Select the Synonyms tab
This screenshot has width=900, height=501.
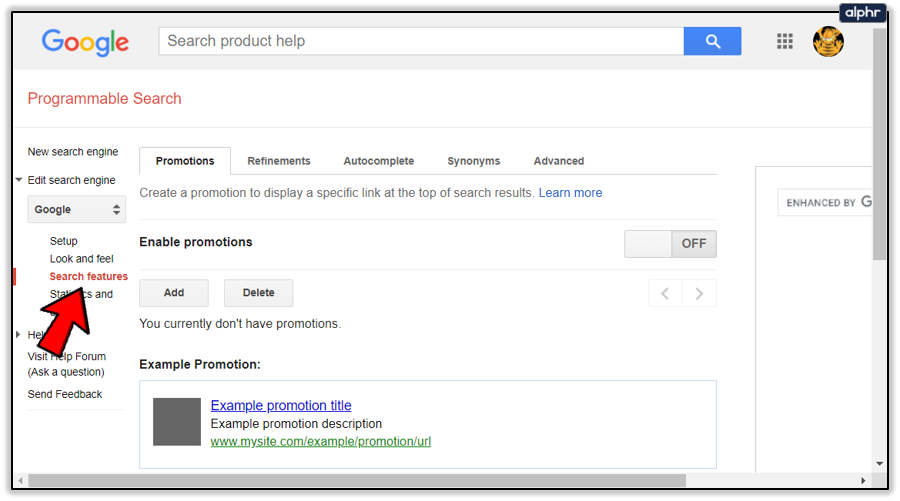point(473,161)
